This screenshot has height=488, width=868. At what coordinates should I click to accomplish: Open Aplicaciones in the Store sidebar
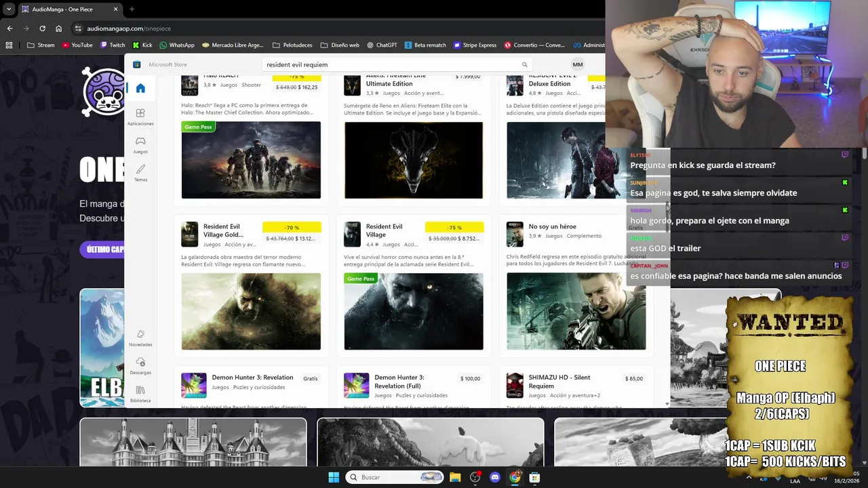point(140,117)
